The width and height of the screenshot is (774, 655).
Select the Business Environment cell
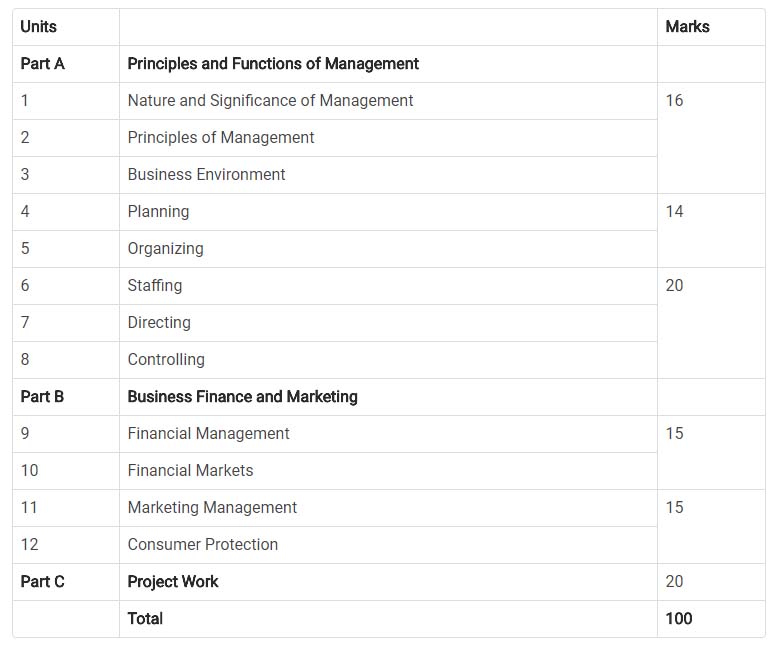[206, 175]
